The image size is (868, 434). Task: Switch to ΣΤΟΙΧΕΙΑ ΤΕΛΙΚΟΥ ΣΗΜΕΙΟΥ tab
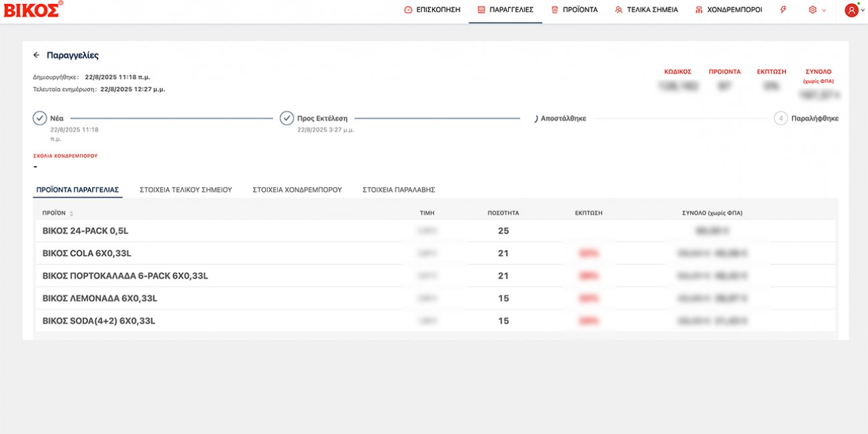[x=186, y=190]
